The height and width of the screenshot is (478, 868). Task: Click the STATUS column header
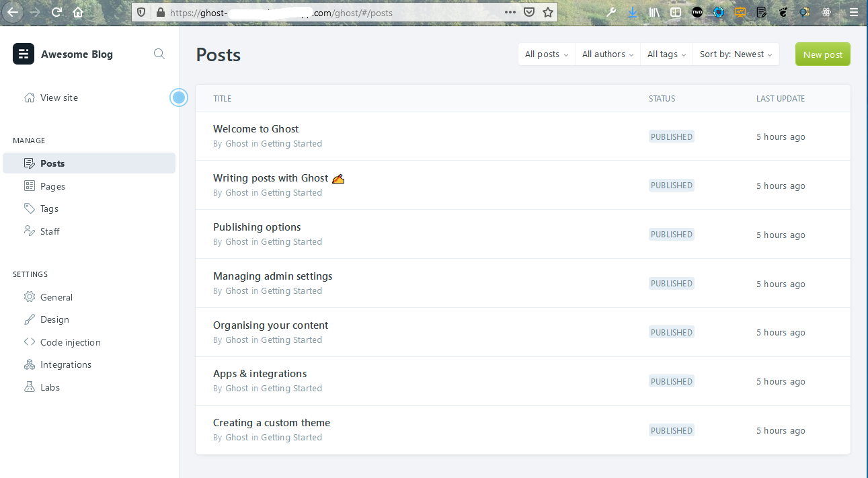tap(662, 98)
